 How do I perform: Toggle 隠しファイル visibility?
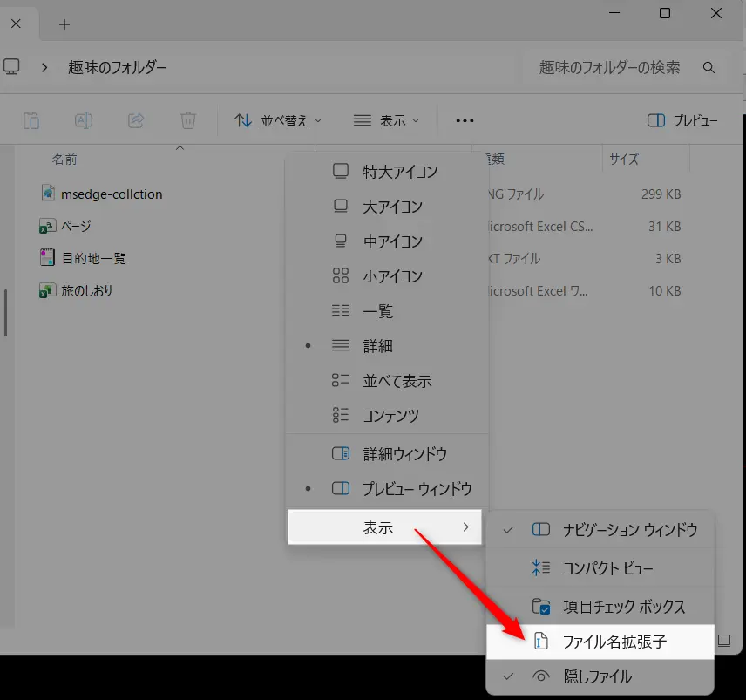(x=597, y=676)
